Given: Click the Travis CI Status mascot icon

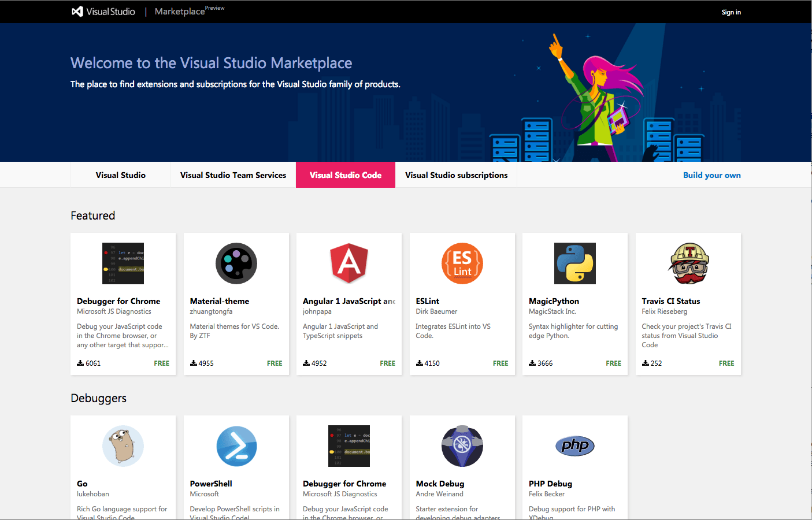Looking at the screenshot, I should pyautogui.click(x=688, y=263).
